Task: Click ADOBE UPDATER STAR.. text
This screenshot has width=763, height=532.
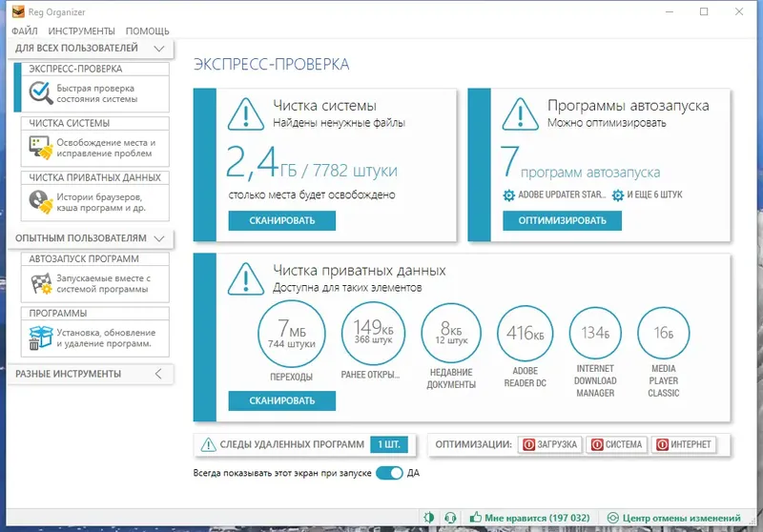Action: [562, 194]
